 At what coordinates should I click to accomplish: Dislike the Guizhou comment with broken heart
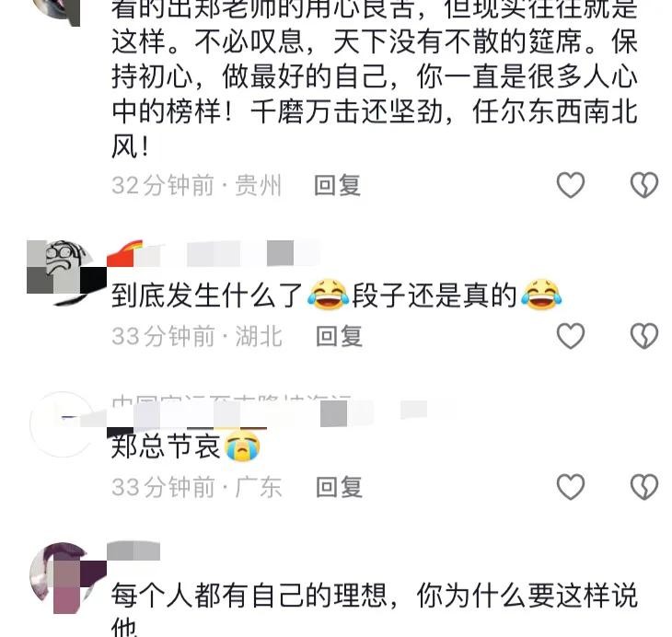click(x=644, y=185)
